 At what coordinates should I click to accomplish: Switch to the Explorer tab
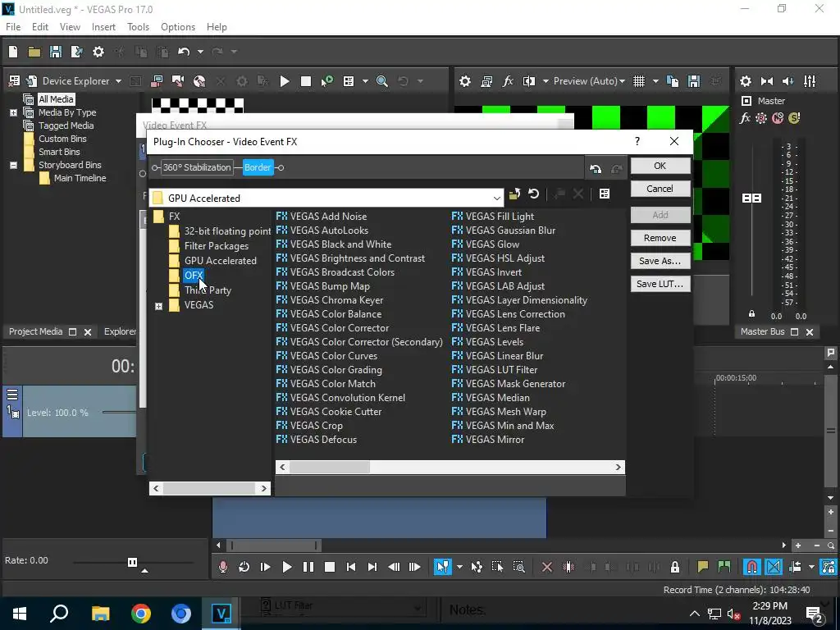tap(120, 331)
